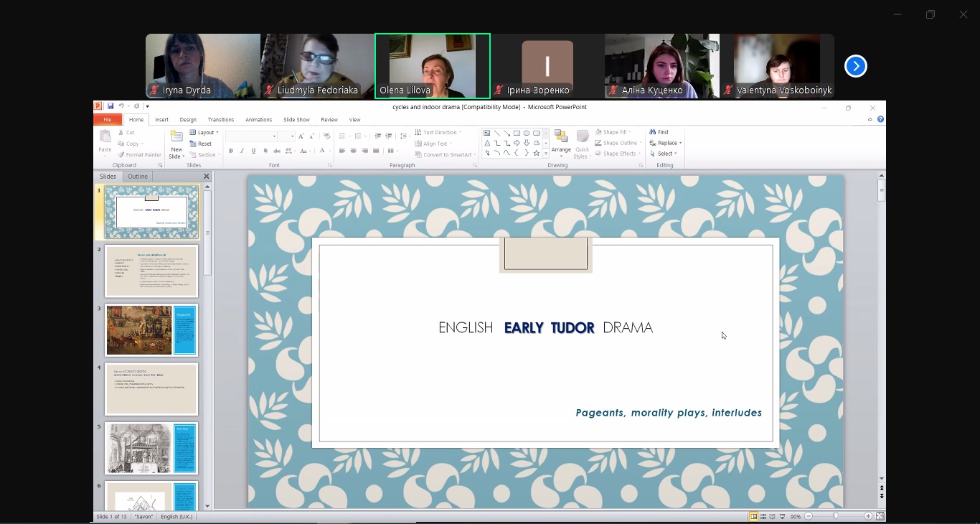This screenshot has height=524, width=980.
Task: Open the Font Color dropdown
Action: [331, 151]
